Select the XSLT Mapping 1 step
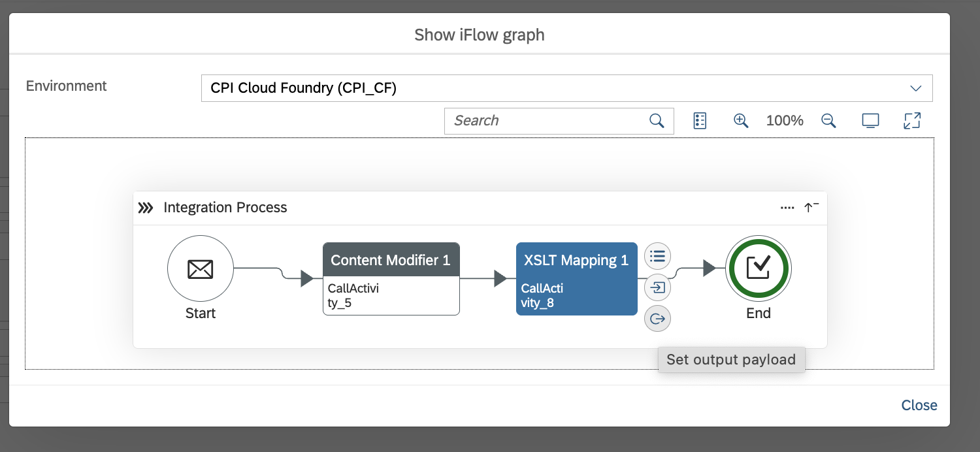This screenshot has width=980, height=452. click(576, 279)
